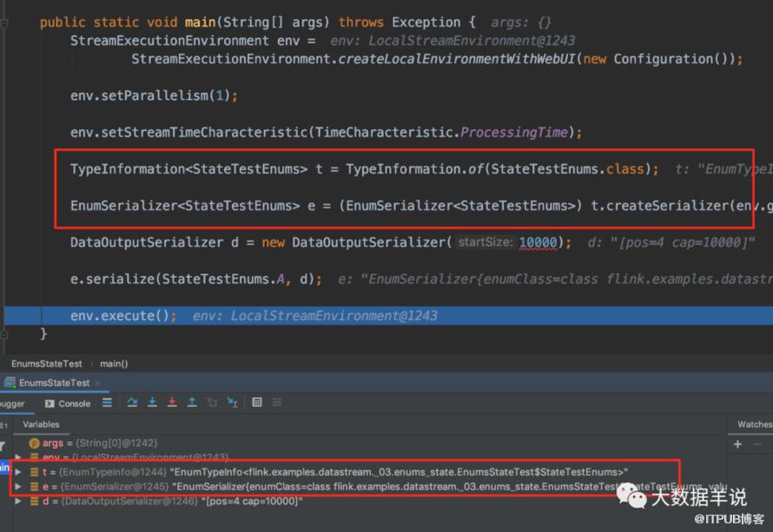The image size is (773, 532).
Task: Click the highlighted env.execute() line
Action: coord(388,316)
